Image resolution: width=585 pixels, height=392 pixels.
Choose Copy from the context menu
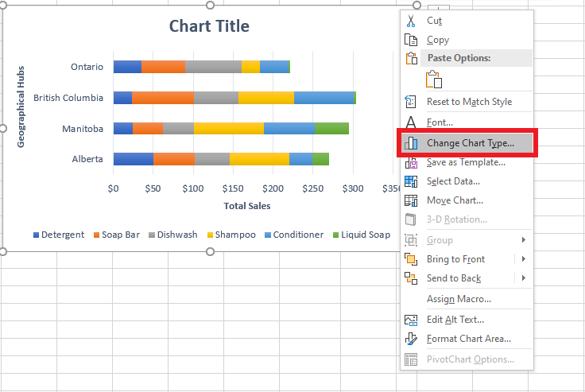467,40
